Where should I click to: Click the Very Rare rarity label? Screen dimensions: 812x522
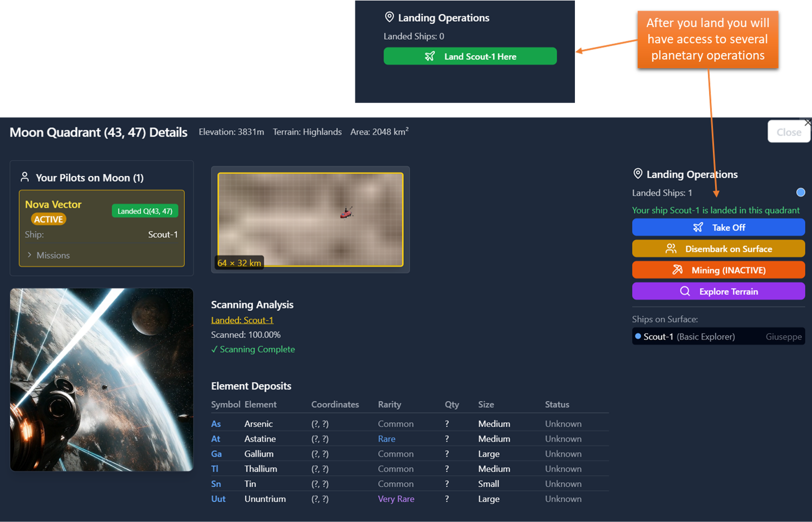(x=396, y=499)
